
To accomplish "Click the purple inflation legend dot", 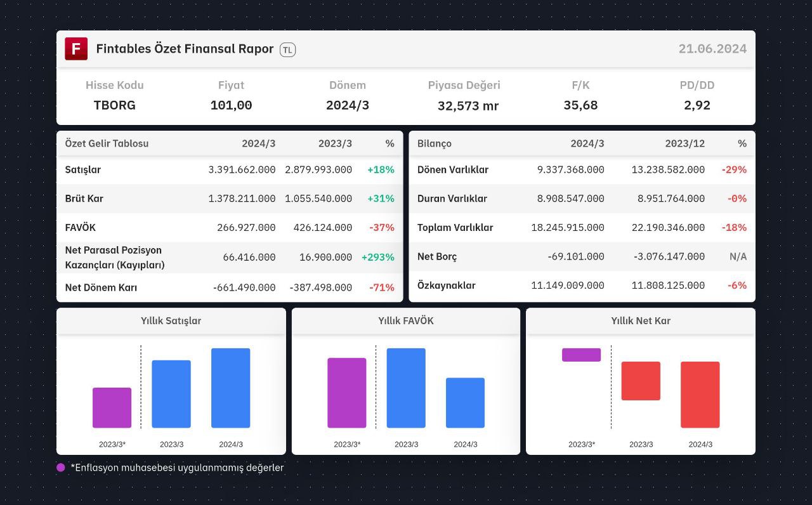I will (61, 468).
